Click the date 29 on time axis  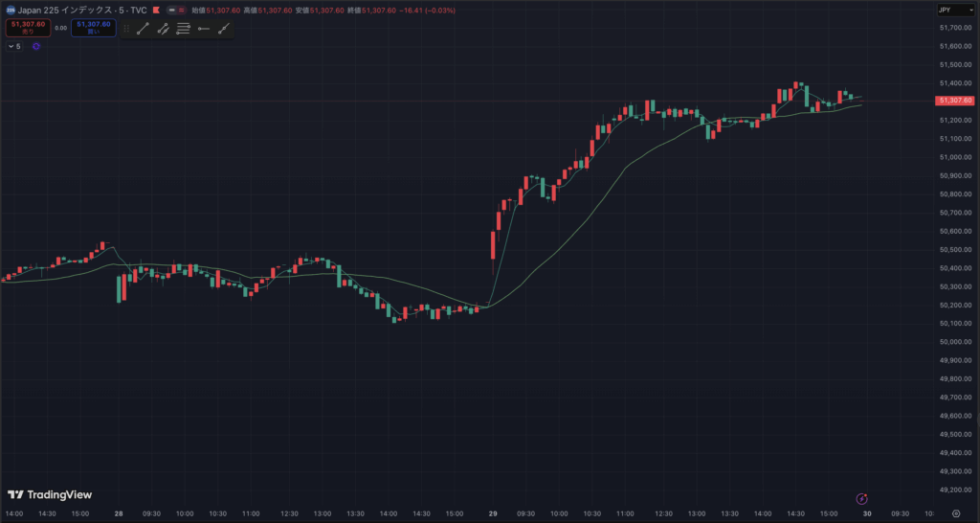click(x=492, y=513)
